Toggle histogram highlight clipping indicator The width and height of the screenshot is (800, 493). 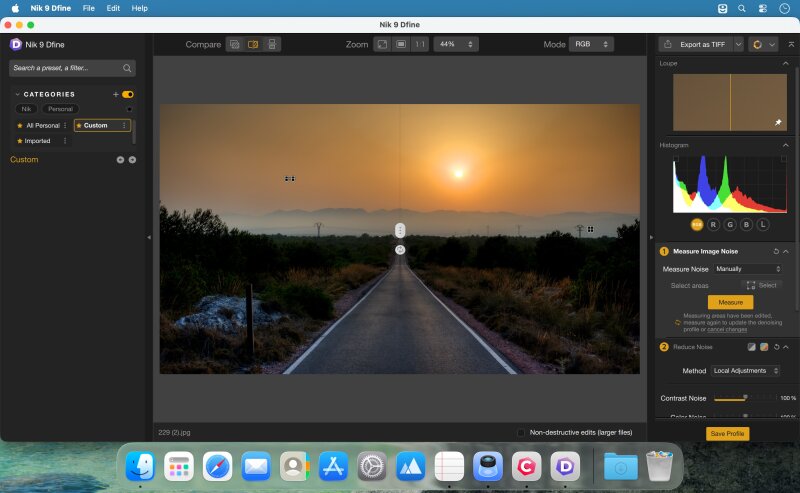784,159
